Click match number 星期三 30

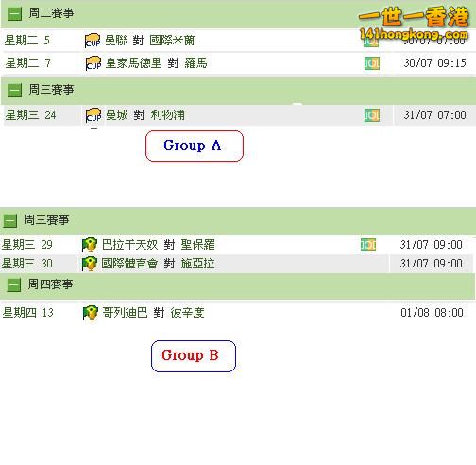tap(27, 264)
